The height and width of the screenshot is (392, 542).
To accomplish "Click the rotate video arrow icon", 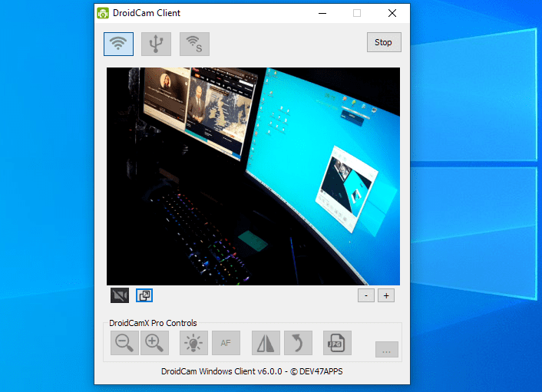I will point(299,343).
